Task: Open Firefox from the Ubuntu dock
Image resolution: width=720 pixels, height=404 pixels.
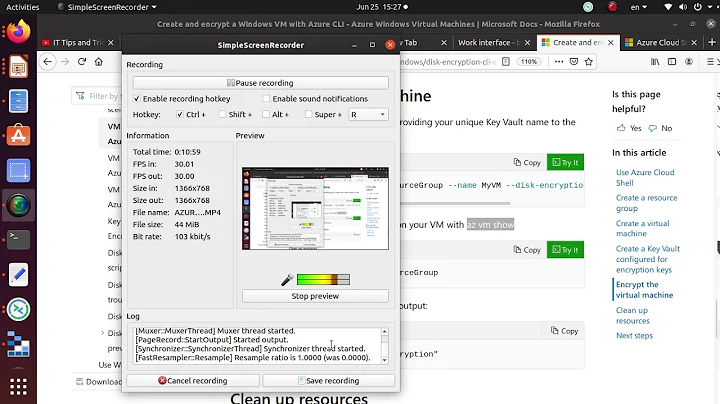Action: click(x=18, y=32)
